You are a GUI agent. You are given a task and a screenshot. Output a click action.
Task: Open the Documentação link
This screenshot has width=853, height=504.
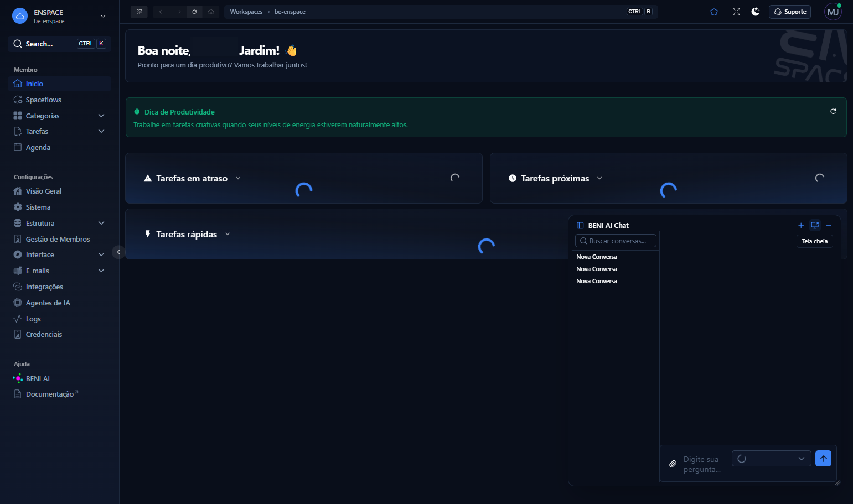pyautogui.click(x=60, y=394)
